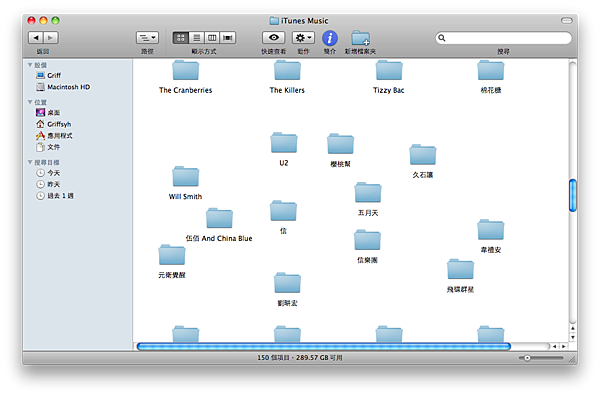
Task: Open the gear Action dropdown menu
Action: pos(303,37)
